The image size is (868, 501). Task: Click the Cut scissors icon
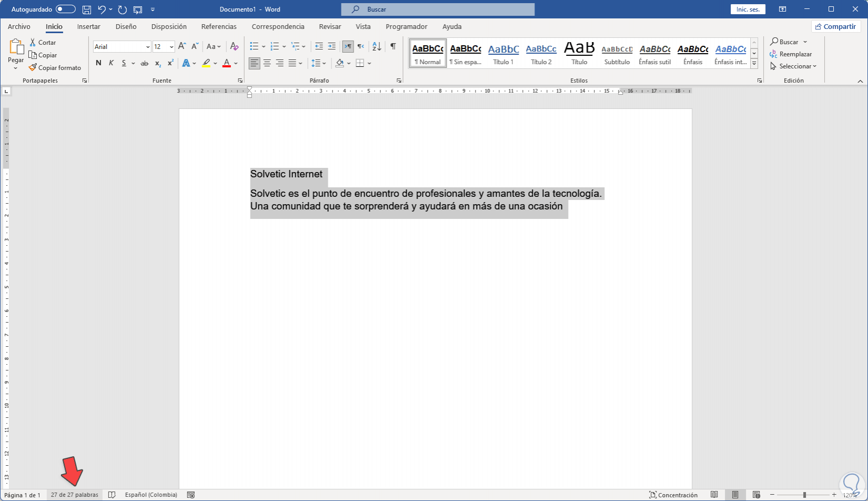point(33,42)
